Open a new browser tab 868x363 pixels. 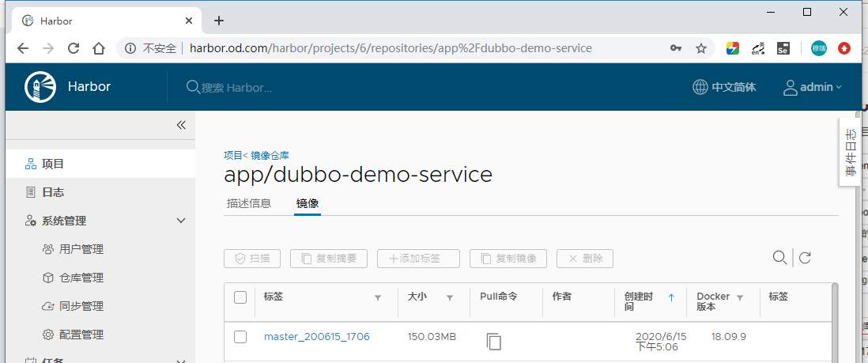[x=219, y=21]
